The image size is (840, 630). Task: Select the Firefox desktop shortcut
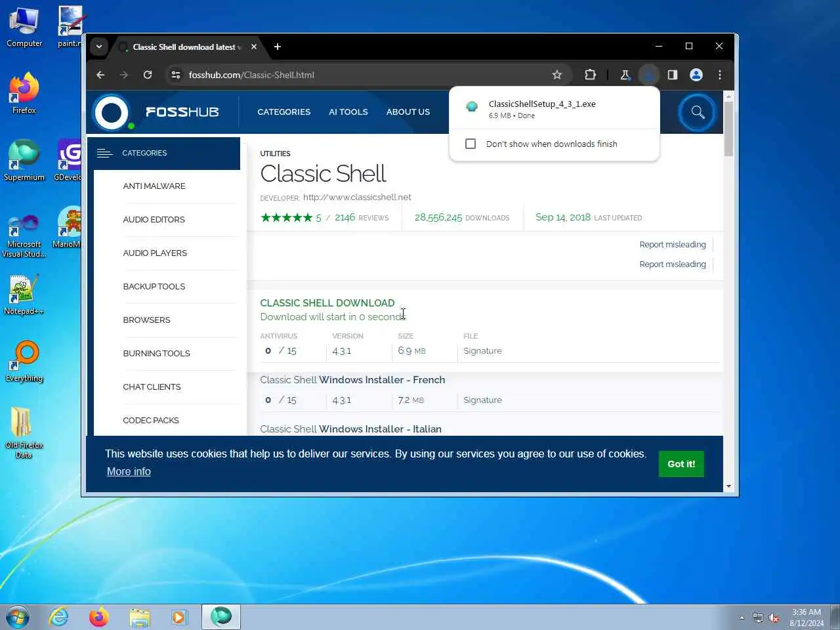tap(24, 94)
